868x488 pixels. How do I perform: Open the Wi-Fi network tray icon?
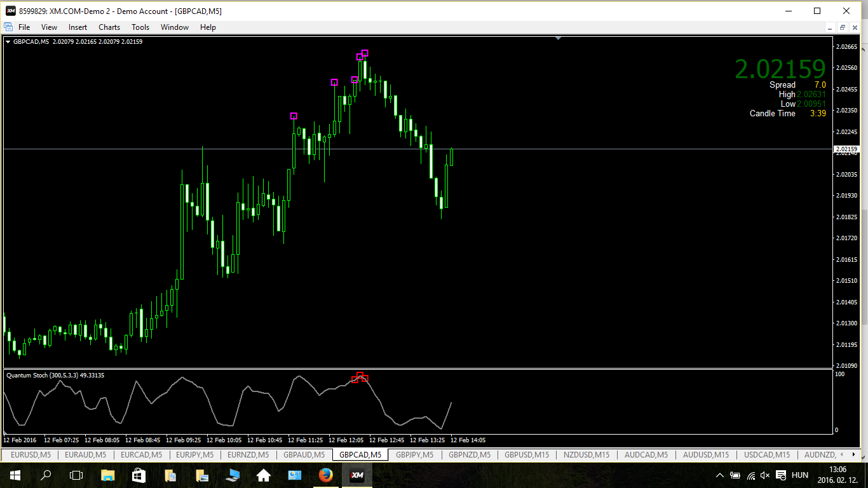[x=751, y=475]
